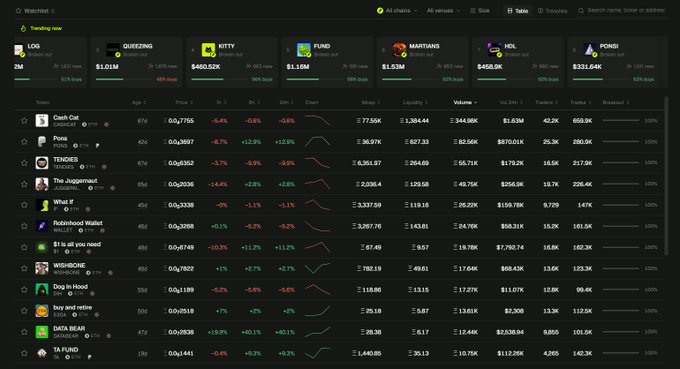Sort table by Traders column
Image resolution: width=680 pixels, height=369 pixels.
pyautogui.click(x=546, y=102)
